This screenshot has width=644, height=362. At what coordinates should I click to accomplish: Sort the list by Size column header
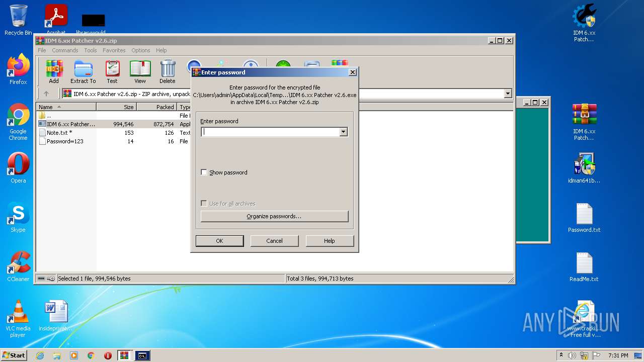116,107
